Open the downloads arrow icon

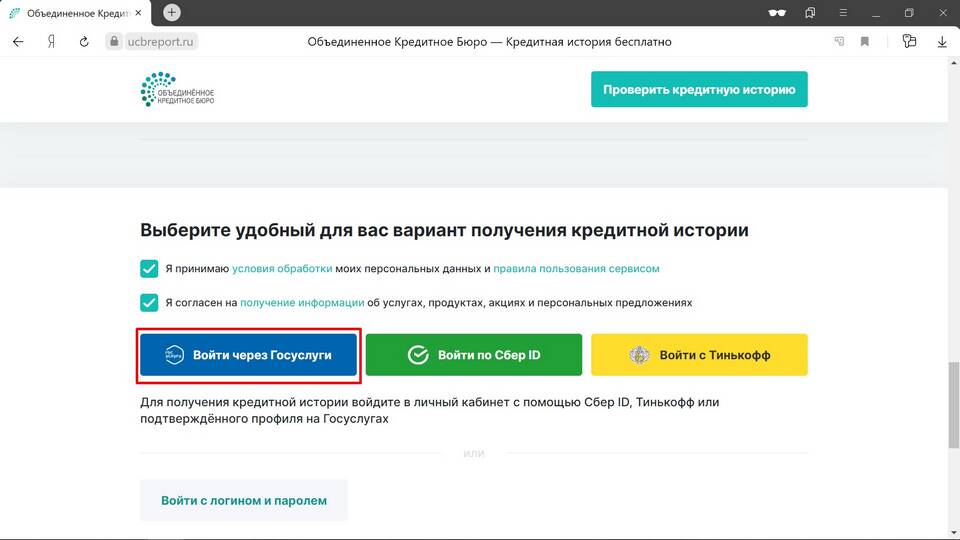click(x=942, y=42)
